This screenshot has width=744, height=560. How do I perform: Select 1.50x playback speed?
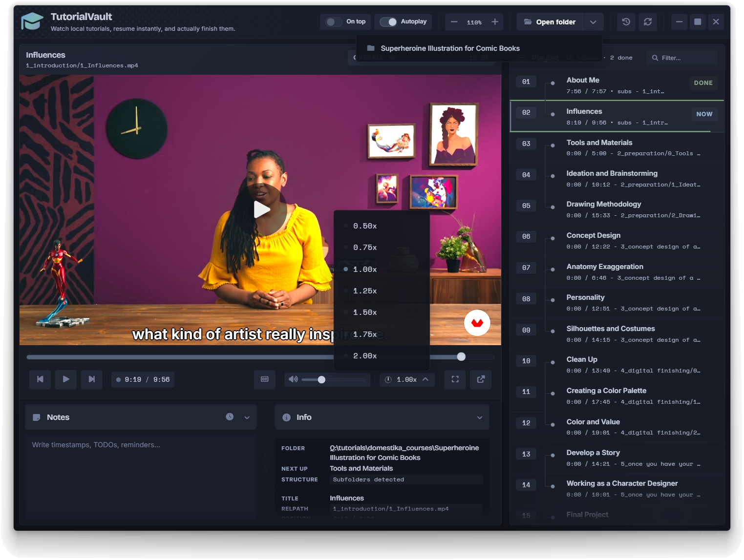(x=382, y=312)
